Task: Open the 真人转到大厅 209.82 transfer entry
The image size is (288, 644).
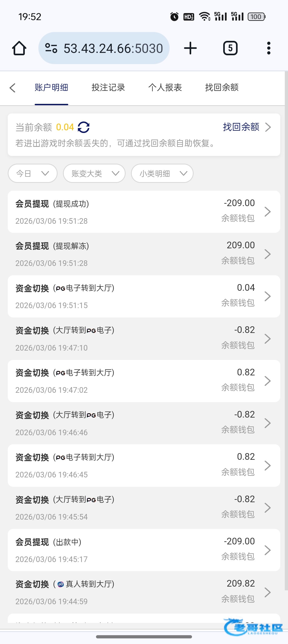Action: point(144,592)
